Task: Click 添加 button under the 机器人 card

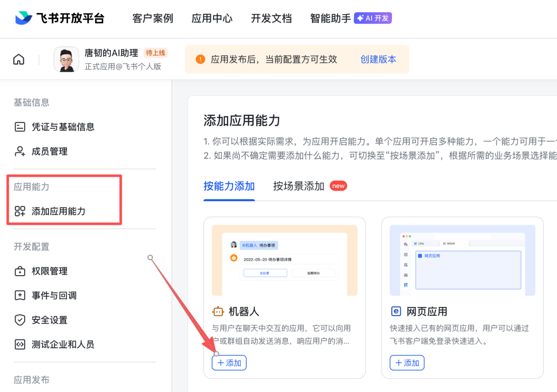Action: tap(229, 363)
